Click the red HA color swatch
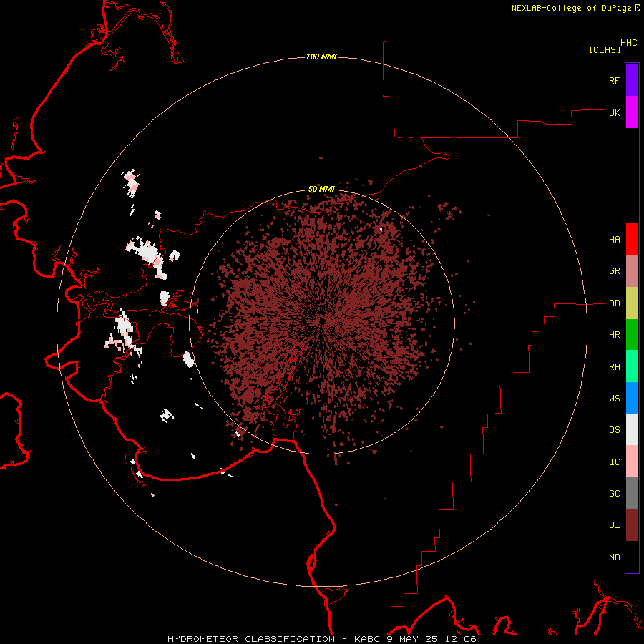This screenshot has width=644, height=644. (x=632, y=239)
